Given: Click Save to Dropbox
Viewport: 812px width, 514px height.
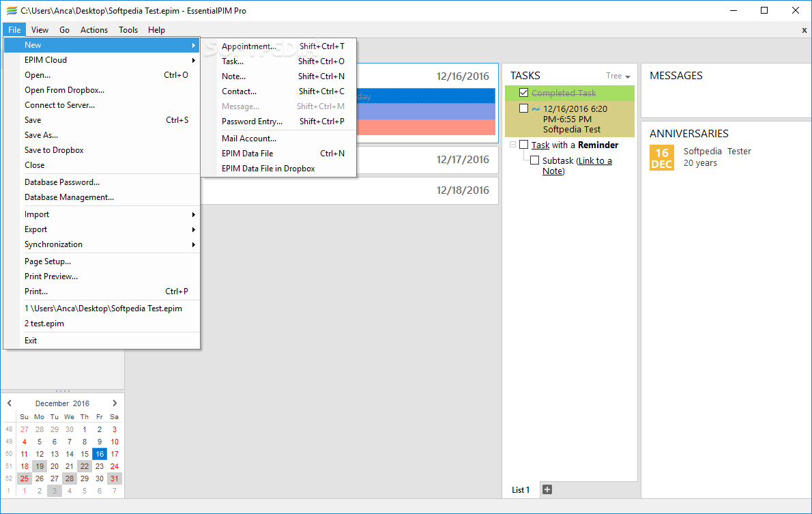Looking at the screenshot, I should (x=102, y=150).
